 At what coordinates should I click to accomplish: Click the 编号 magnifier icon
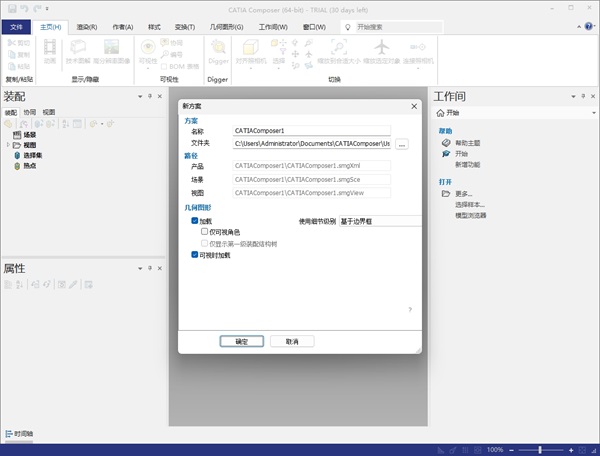click(165, 54)
